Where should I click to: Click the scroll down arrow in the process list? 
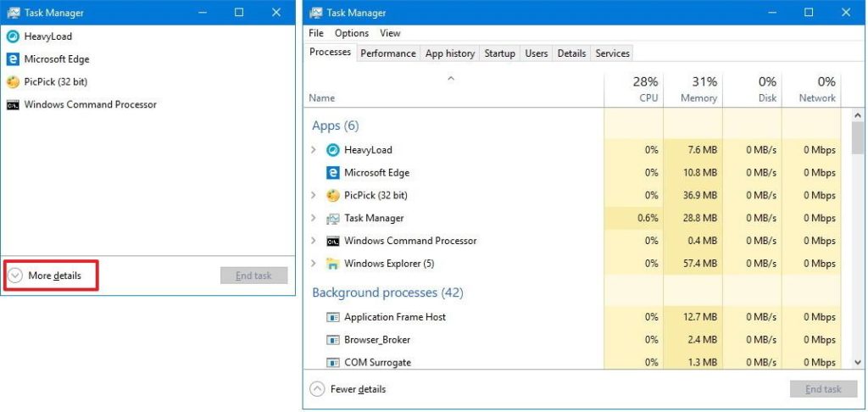click(858, 362)
